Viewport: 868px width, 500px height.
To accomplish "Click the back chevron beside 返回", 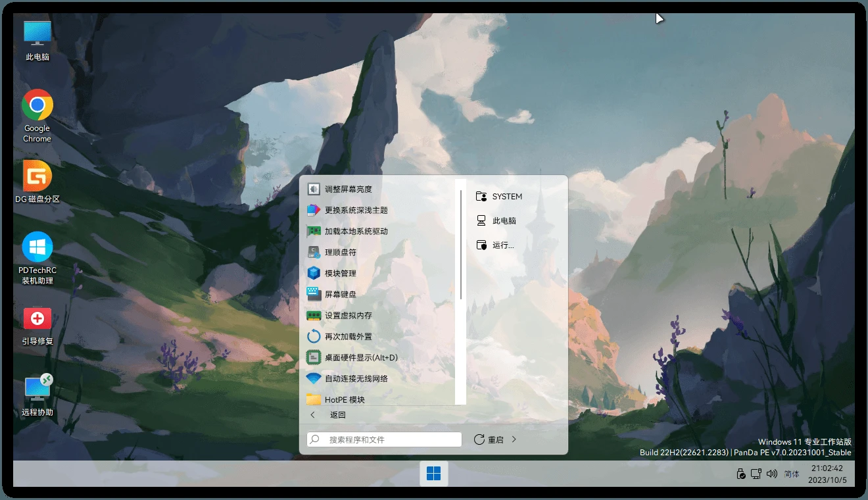I will (313, 415).
